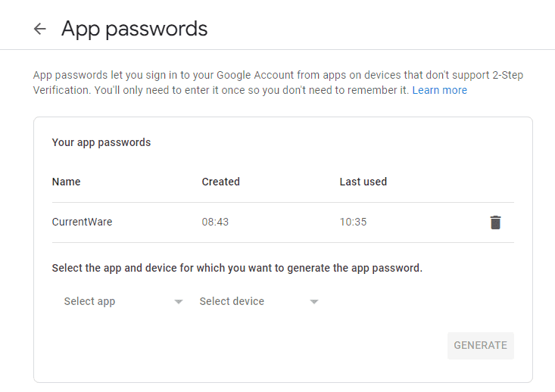Expand the Select app dropdown arrow

[179, 302]
